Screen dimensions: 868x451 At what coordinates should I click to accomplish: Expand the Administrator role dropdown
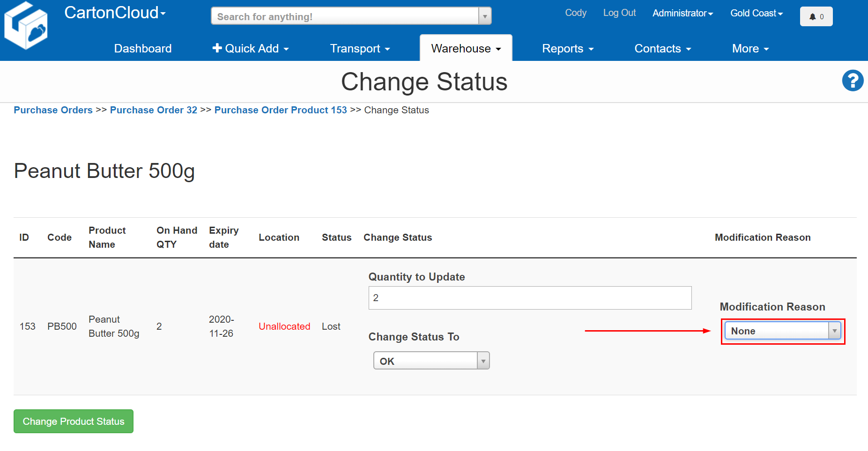682,14
